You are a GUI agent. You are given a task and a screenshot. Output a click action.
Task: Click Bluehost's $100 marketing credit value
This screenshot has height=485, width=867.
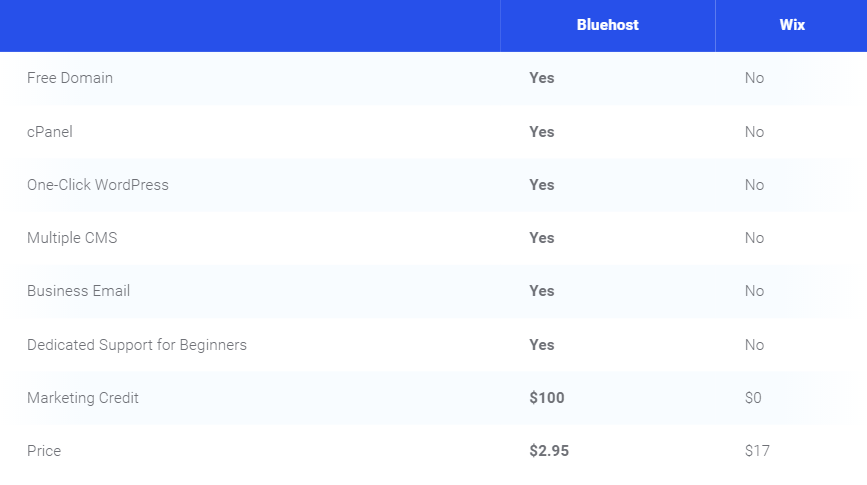pyautogui.click(x=547, y=398)
